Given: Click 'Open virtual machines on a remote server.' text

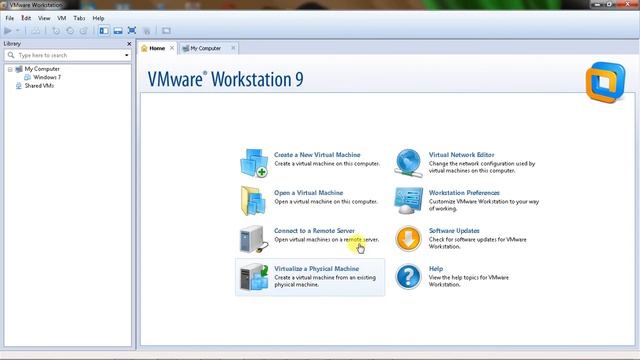Looking at the screenshot, I should click(327, 240).
